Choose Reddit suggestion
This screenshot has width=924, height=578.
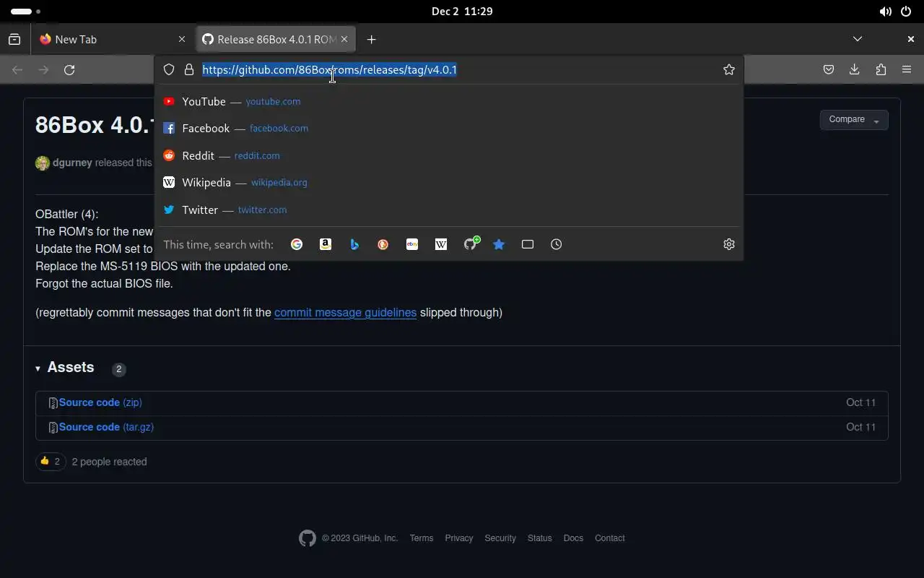(449, 155)
